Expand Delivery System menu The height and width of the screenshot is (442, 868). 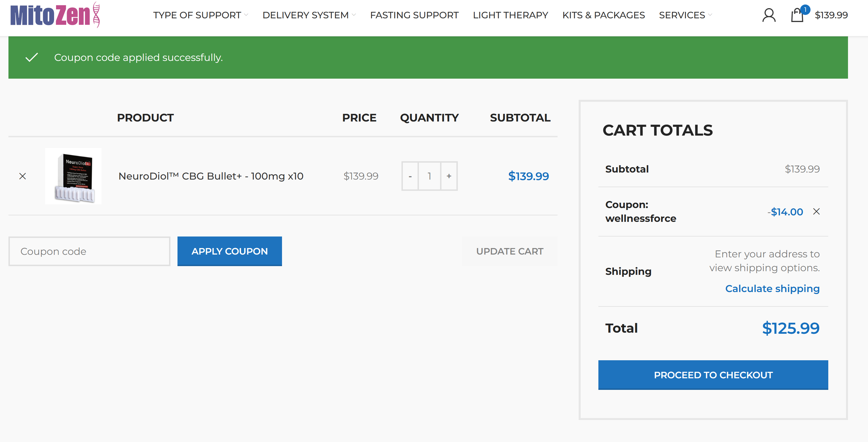tap(309, 15)
